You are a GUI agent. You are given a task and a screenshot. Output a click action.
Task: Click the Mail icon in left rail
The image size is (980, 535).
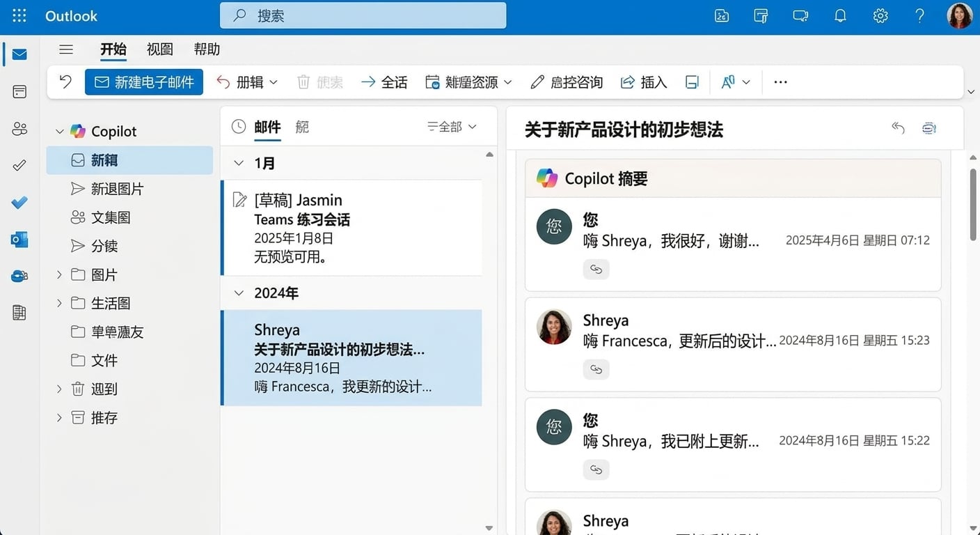[x=19, y=54]
